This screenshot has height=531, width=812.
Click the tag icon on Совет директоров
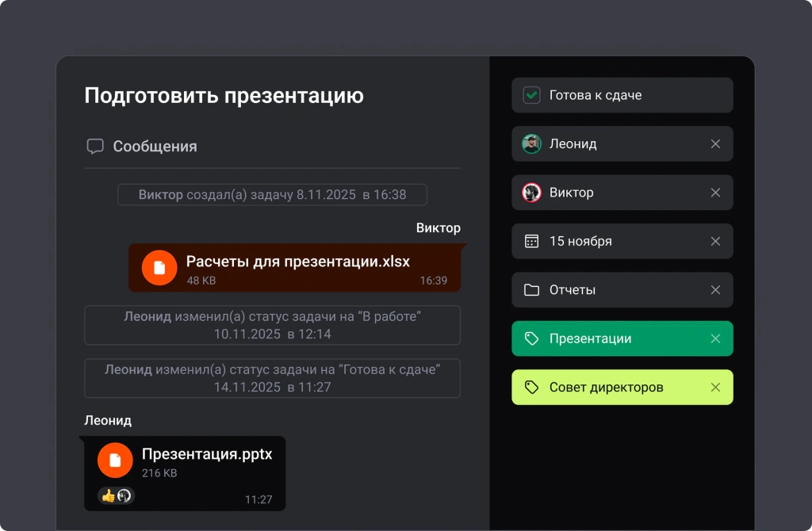click(x=531, y=387)
